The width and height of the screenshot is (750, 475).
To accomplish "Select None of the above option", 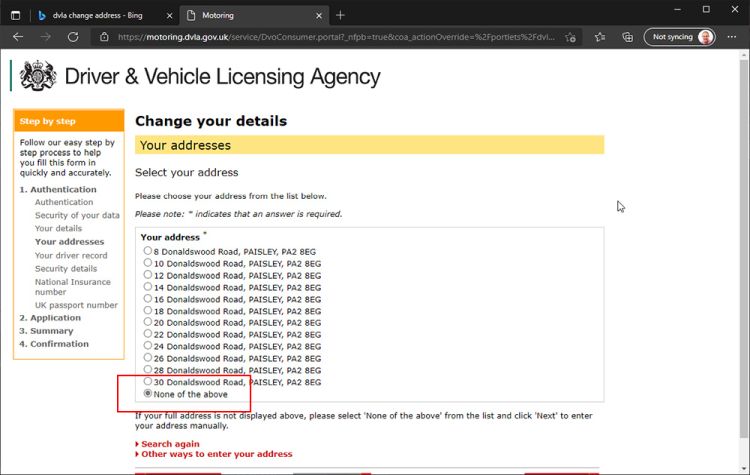I will pos(148,393).
